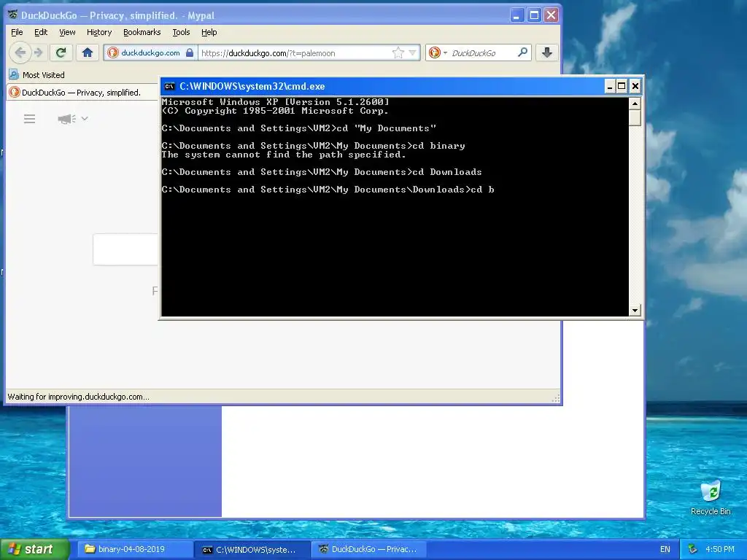Go back in Mypal browser
747x560 pixels.
point(20,52)
